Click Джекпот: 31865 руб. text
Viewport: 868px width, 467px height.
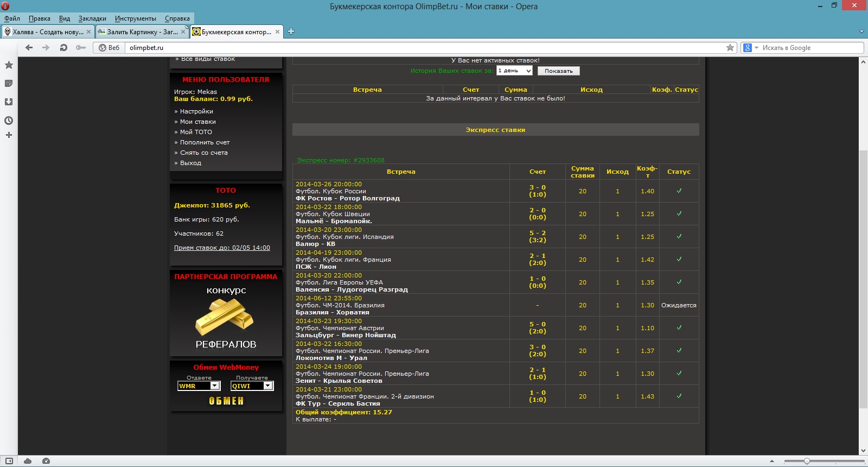point(212,205)
